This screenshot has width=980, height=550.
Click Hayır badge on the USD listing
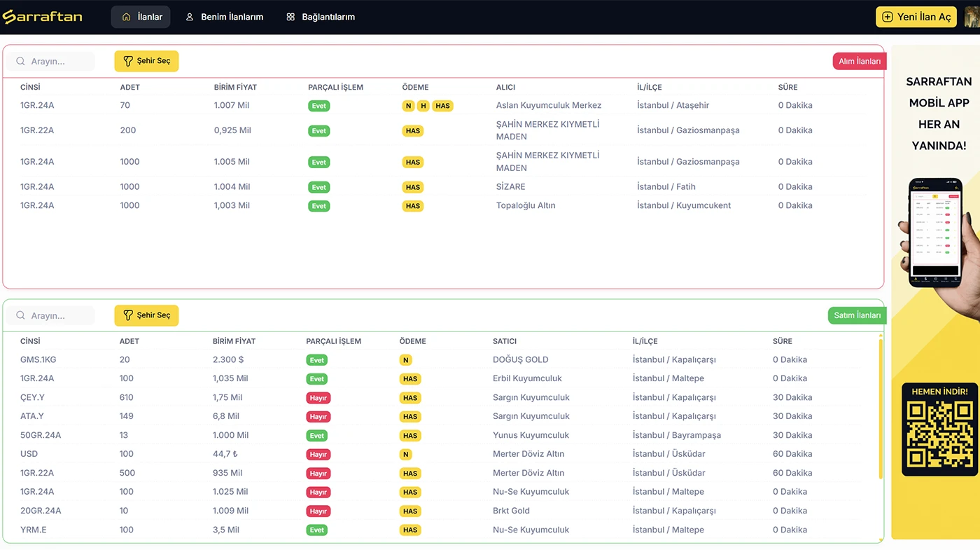click(318, 454)
